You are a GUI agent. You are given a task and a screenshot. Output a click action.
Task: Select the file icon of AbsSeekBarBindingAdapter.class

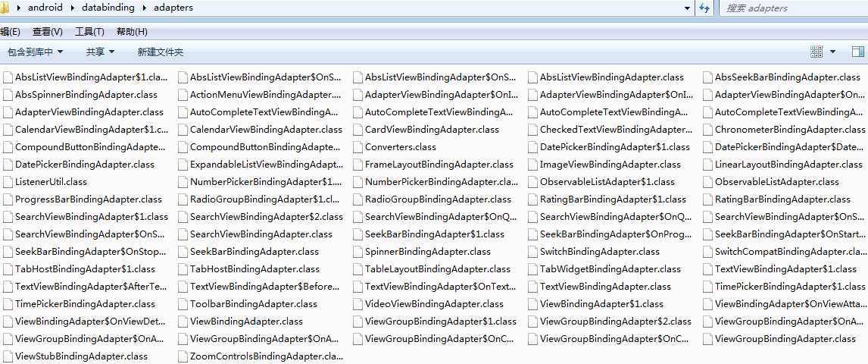707,77
